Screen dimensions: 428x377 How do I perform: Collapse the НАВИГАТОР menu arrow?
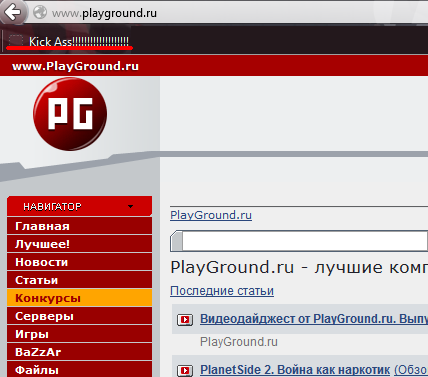point(131,206)
